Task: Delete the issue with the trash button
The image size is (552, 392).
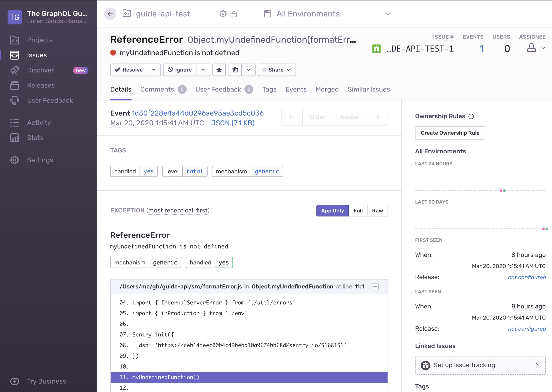Action: [235, 70]
